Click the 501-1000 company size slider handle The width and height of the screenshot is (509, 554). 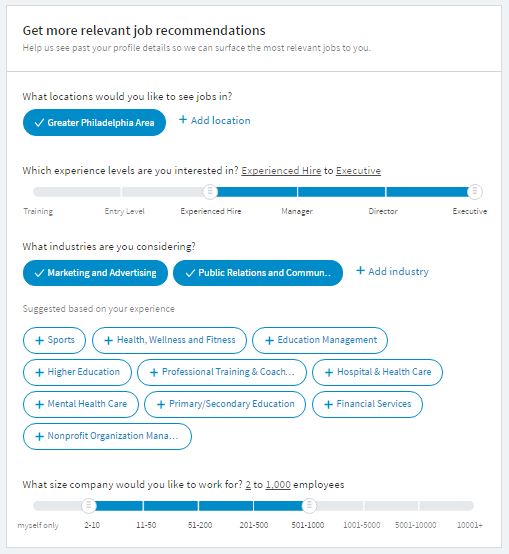[309, 506]
